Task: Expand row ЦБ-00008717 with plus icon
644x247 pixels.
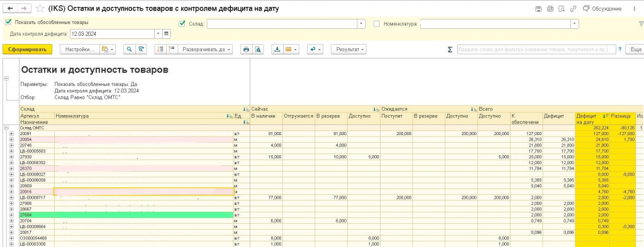Action: pyautogui.click(x=11, y=197)
